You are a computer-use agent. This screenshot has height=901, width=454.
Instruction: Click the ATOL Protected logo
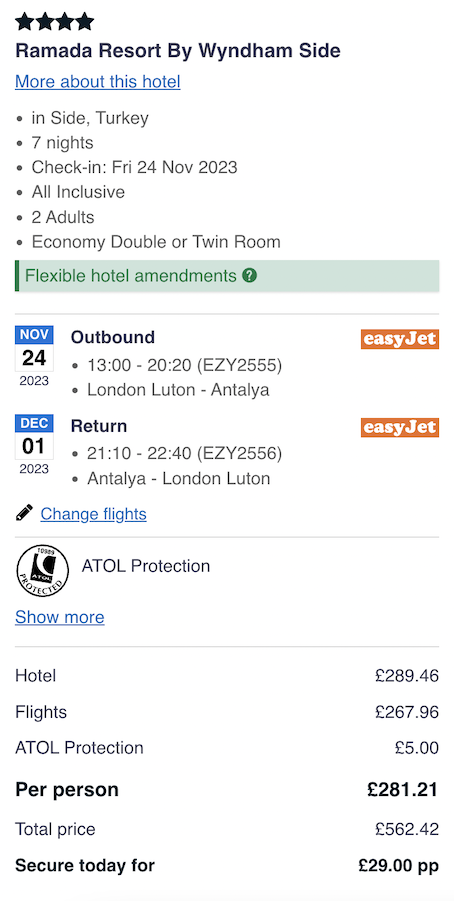click(x=43, y=570)
